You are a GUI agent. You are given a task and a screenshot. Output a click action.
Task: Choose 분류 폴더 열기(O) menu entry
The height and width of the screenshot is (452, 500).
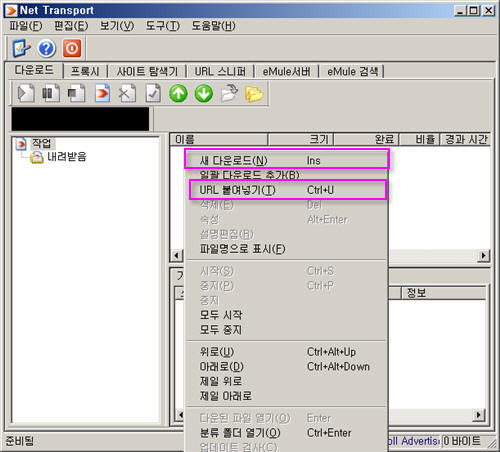click(x=287, y=433)
